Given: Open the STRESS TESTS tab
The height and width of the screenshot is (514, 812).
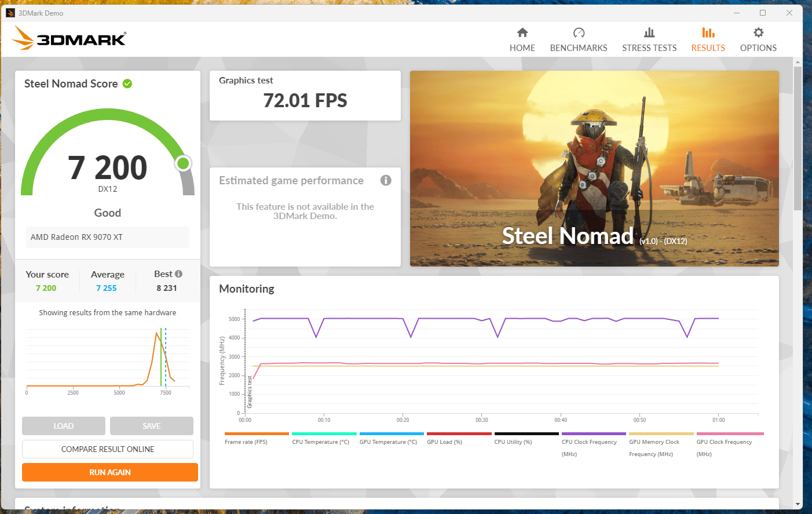Looking at the screenshot, I should click(649, 48).
